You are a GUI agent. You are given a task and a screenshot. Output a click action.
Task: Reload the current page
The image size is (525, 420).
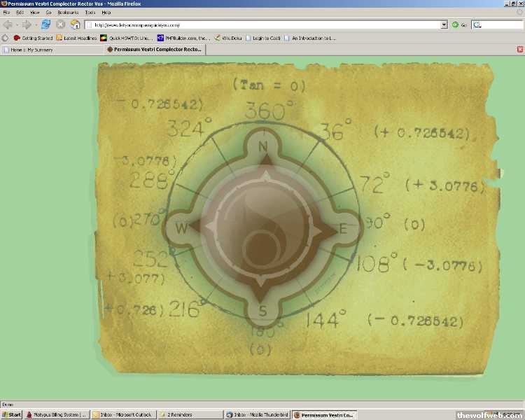(45, 24)
